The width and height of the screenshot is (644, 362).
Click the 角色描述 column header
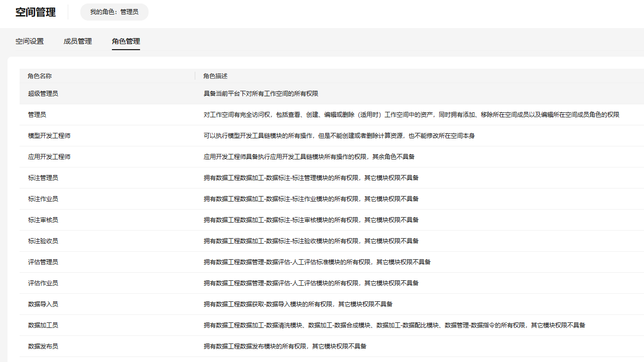coord(215,76)
